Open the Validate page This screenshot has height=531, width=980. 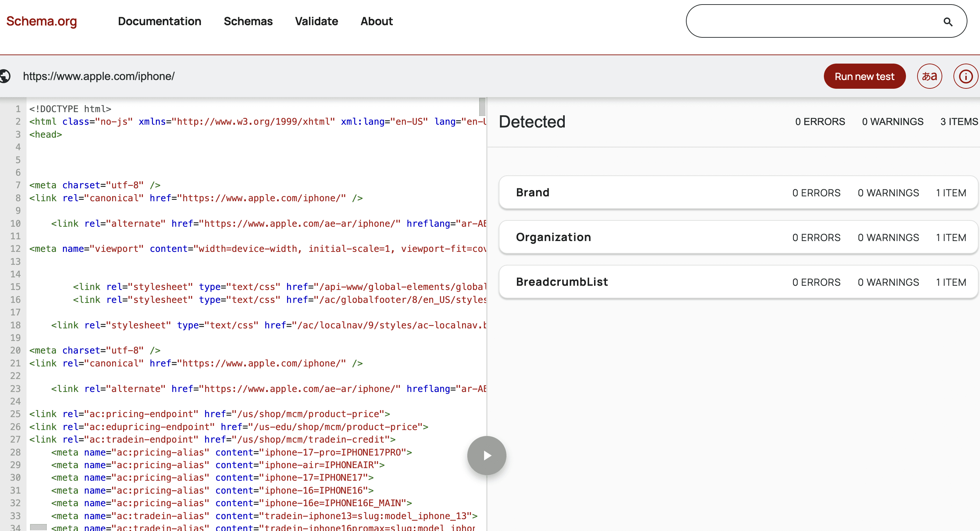click(x=316, y=21)
